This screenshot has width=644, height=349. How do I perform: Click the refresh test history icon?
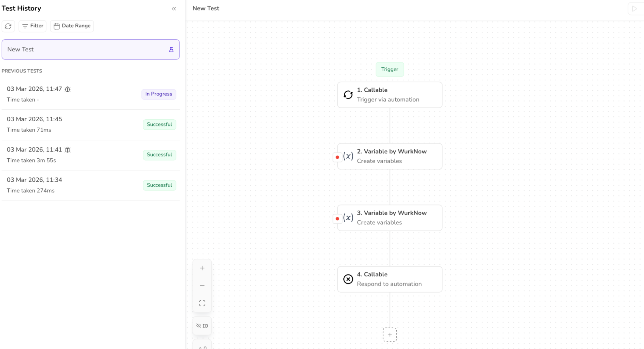[8, 26]
